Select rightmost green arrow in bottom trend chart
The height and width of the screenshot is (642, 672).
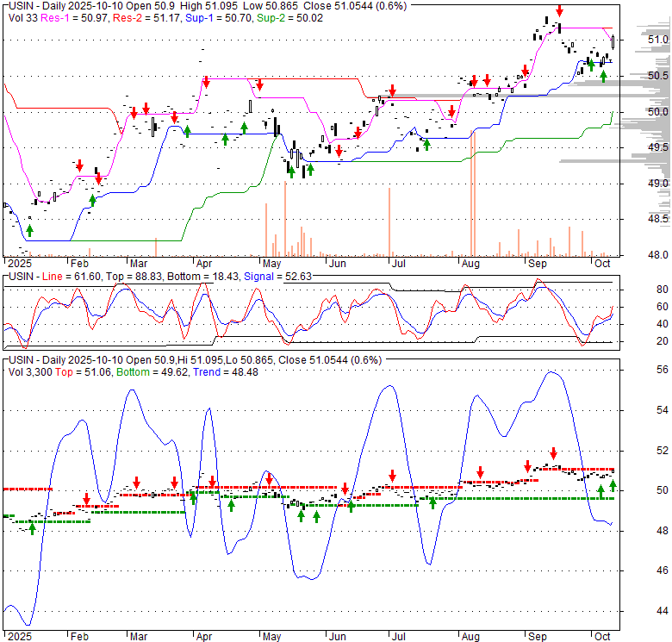(x=613, y=486)
